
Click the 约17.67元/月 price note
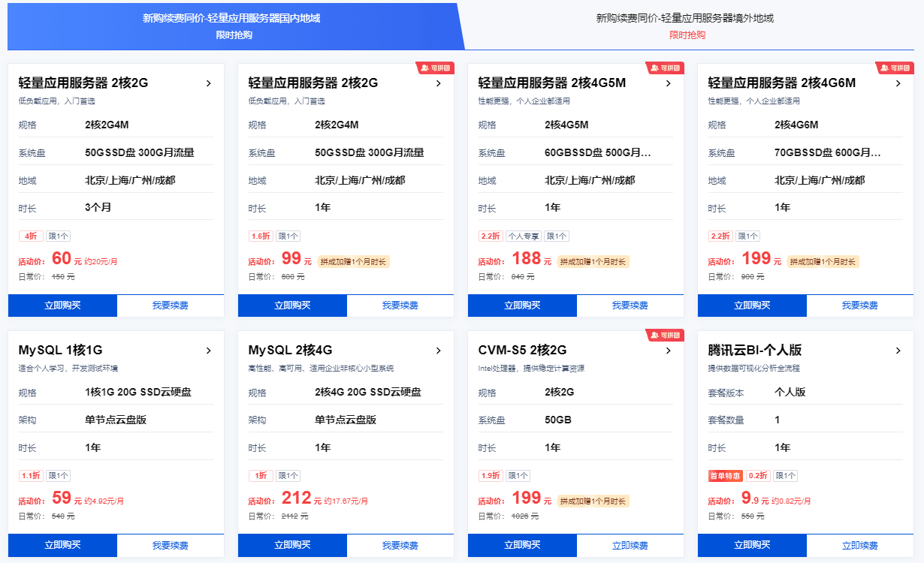[344, 501]
